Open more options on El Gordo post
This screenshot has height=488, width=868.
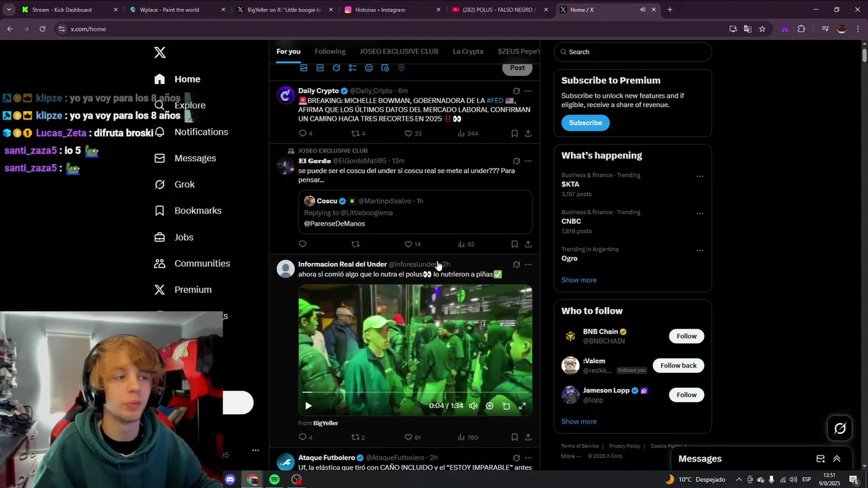(528, 161)
